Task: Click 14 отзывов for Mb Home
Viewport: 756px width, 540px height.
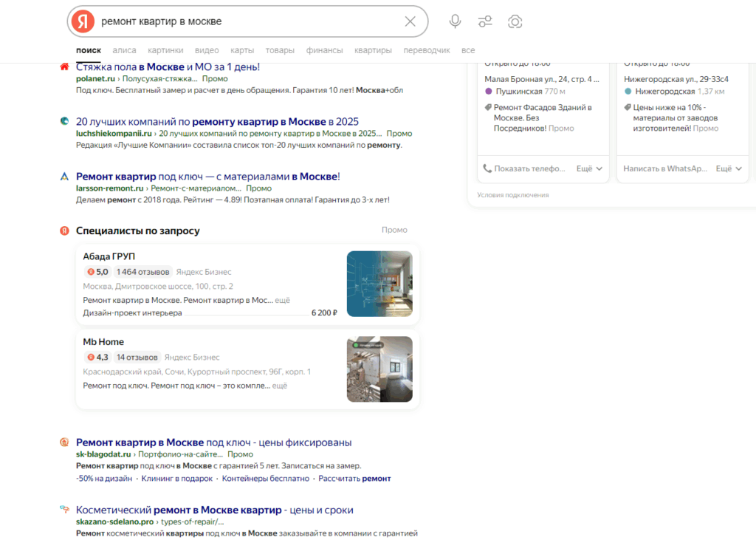Action: (x=137, y=357)
